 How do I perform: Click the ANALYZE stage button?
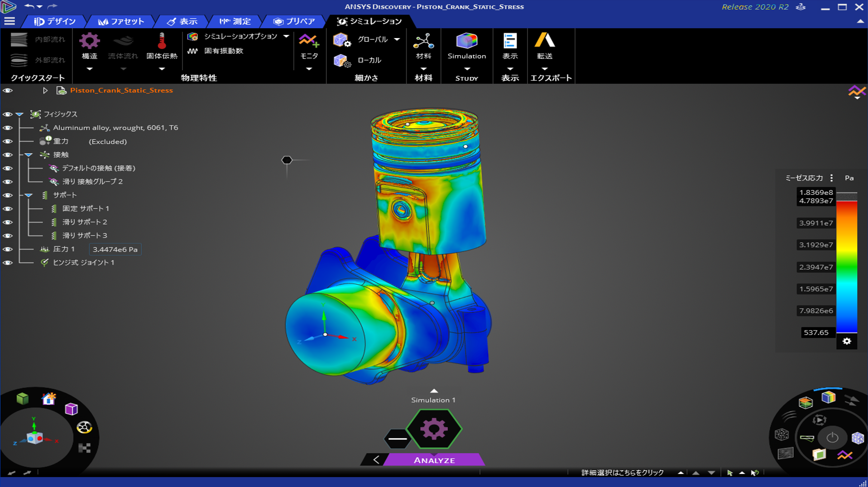click(x=434, y=460)
